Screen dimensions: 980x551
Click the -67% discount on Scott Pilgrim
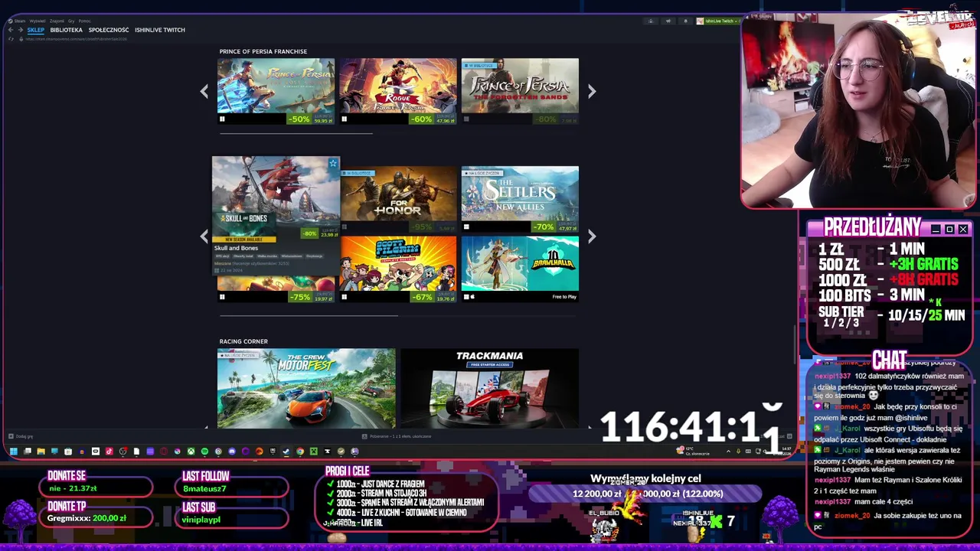tap(422, 297)
